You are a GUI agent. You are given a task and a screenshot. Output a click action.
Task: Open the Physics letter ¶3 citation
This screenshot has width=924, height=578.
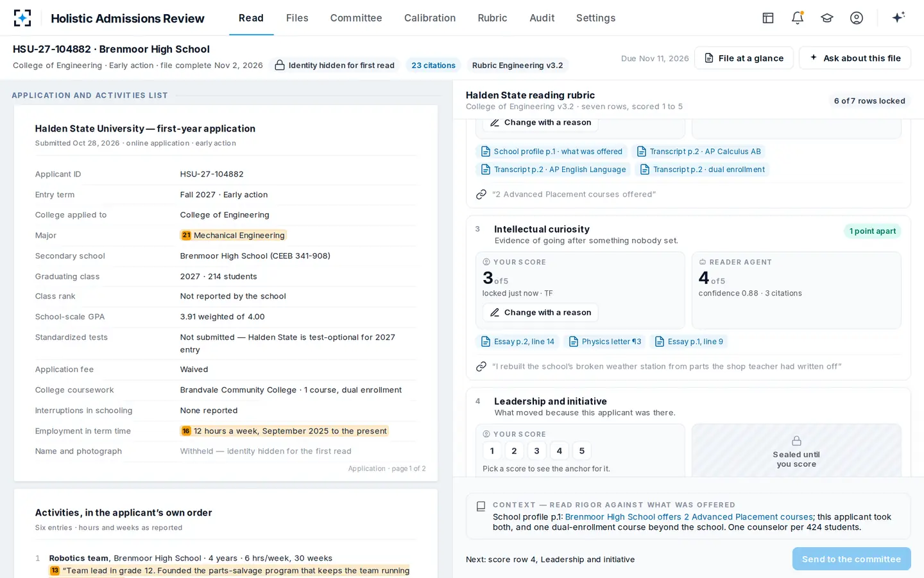tap(605, 342)
